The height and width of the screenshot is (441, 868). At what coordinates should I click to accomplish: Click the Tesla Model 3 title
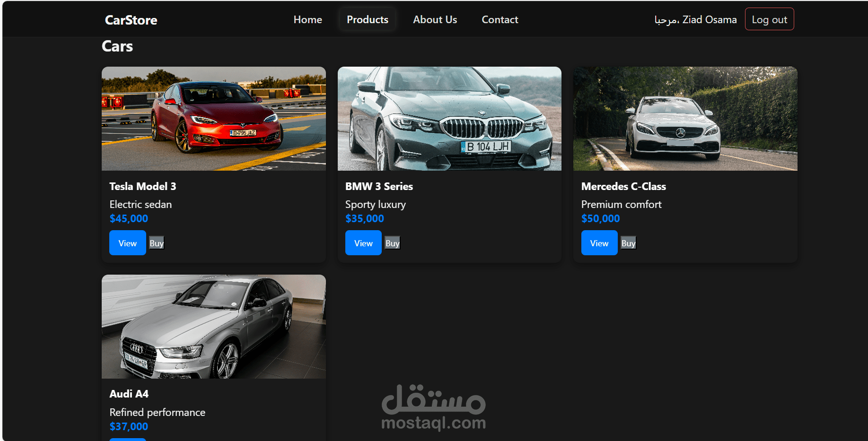[143, 186]
